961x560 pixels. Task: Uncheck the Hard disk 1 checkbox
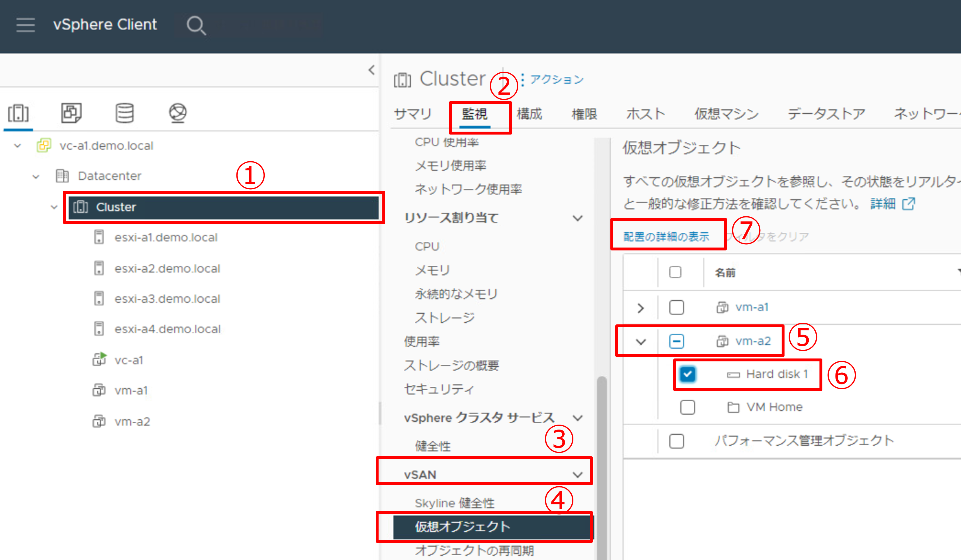pyautogui.click(x=688, y=374)
